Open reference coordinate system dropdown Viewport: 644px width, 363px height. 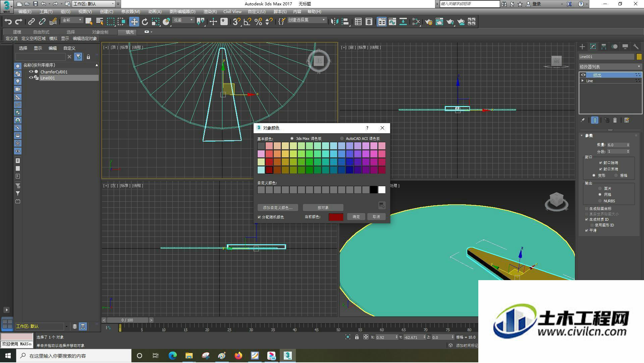point(183,20)
